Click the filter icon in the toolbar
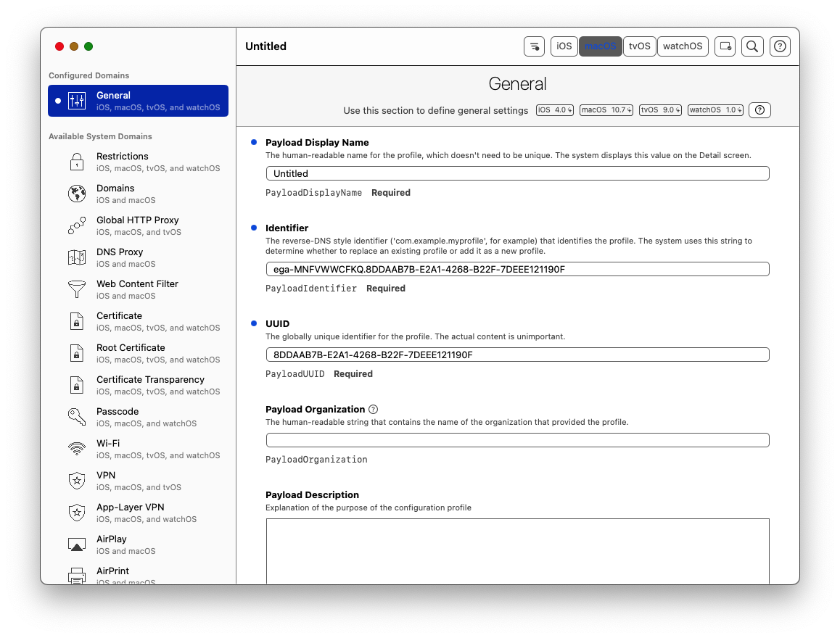 tap(534, 46)
